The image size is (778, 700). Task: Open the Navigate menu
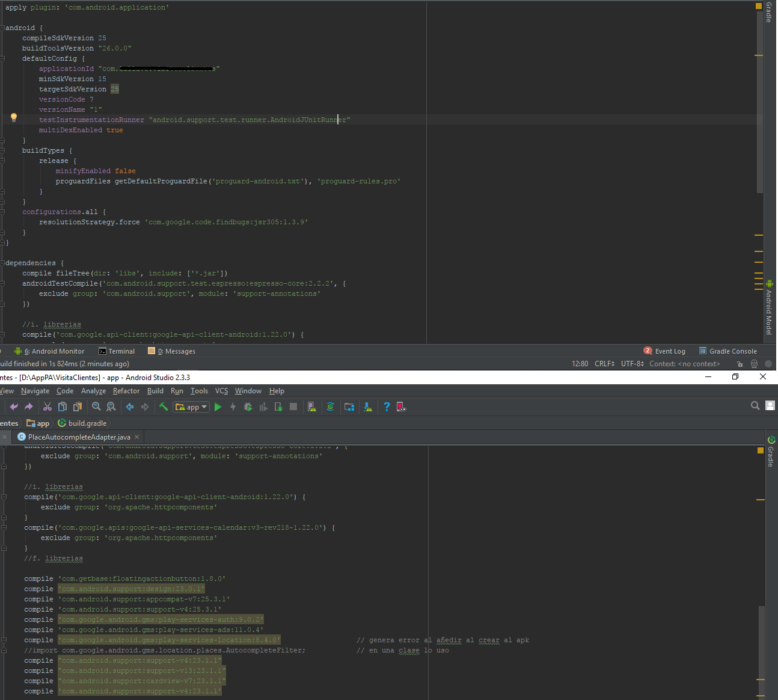35,391
